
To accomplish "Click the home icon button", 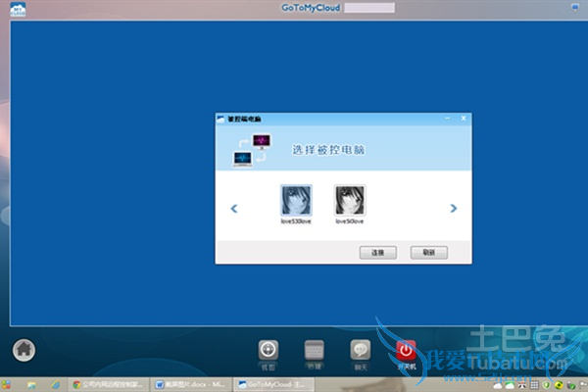I will pos(24,350).
